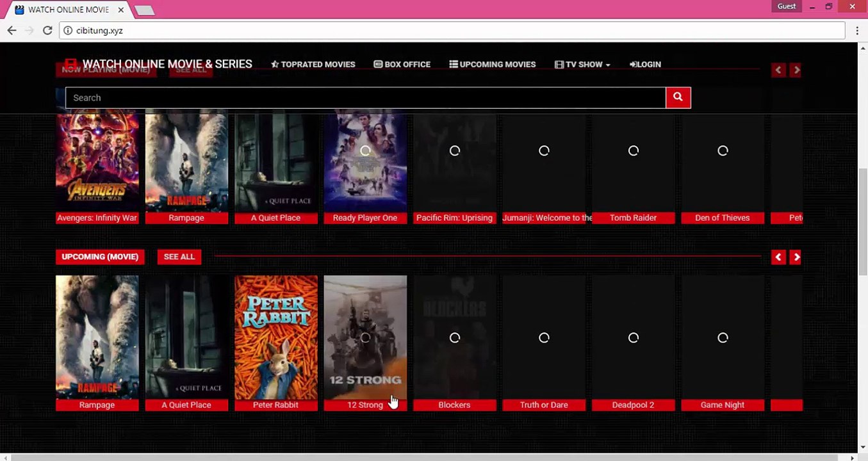
Task: Click the Truth or Dare title label
Action: click(x=544, y=405)
